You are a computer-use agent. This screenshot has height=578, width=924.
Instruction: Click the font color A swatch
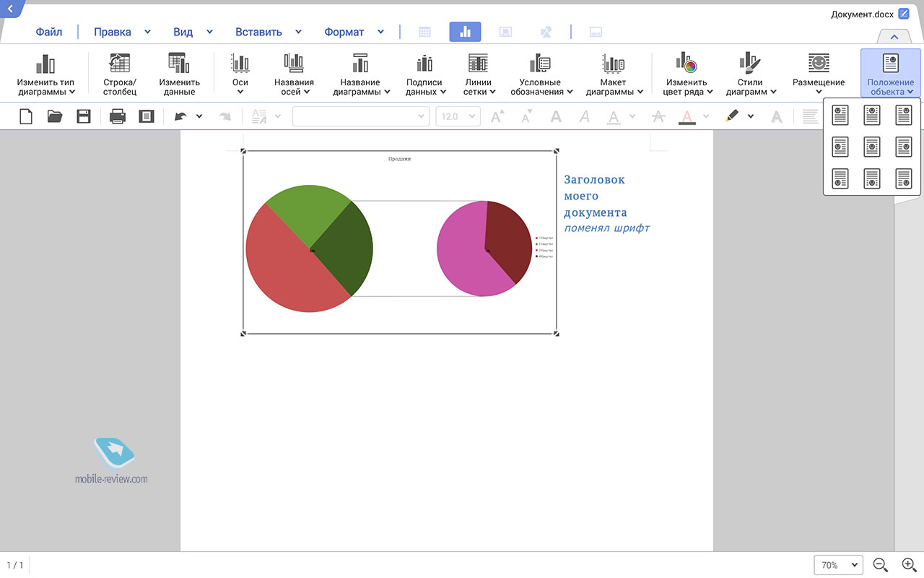click(x=687, y=117)
